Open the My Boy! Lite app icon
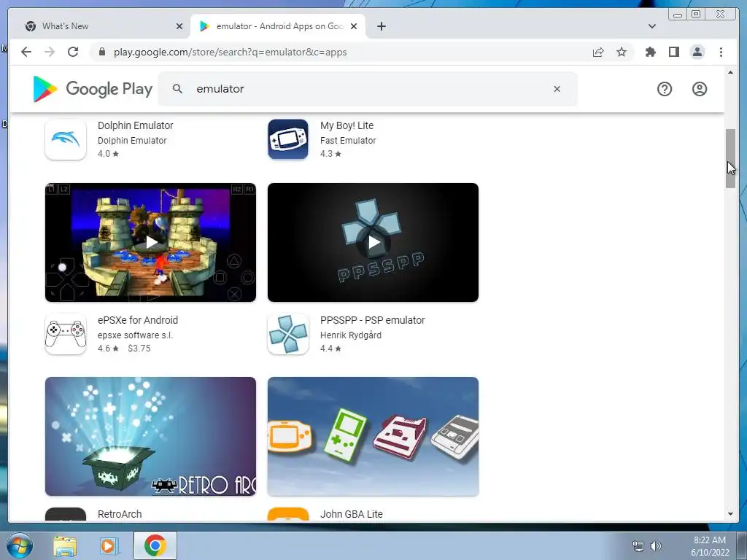 click(288, 139)
